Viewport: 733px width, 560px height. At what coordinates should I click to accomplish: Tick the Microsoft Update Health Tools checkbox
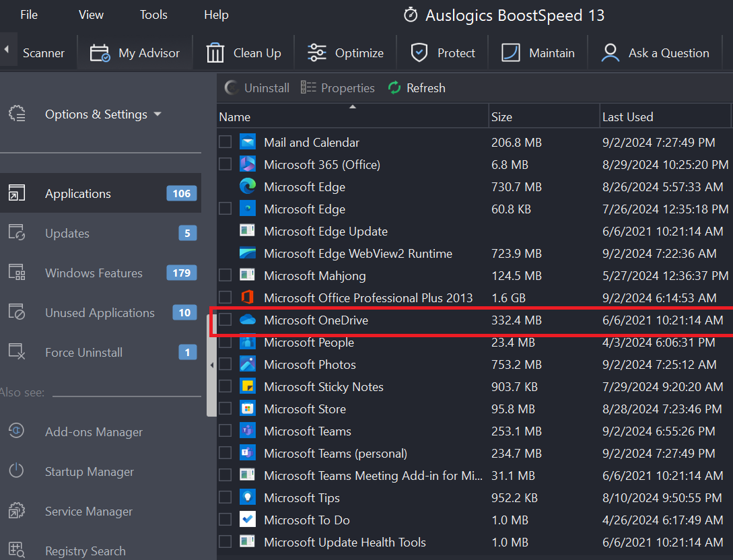point(225,542)
